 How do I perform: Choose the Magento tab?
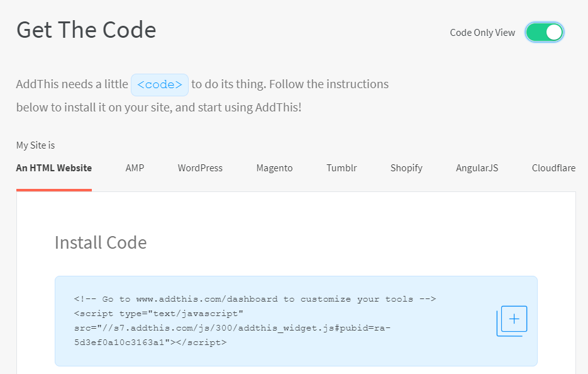[274, 168]
